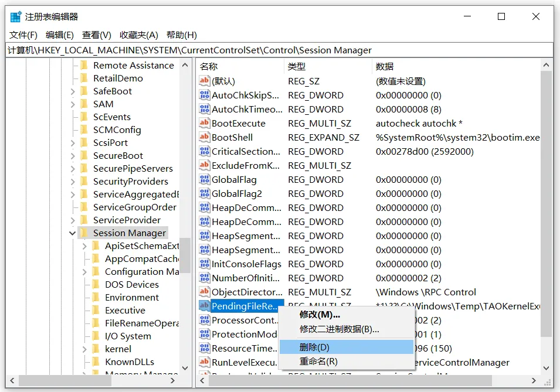560x392 pixels.
Task: Click data 0x00278d00 (2592000)
Action: click(425, 151)
